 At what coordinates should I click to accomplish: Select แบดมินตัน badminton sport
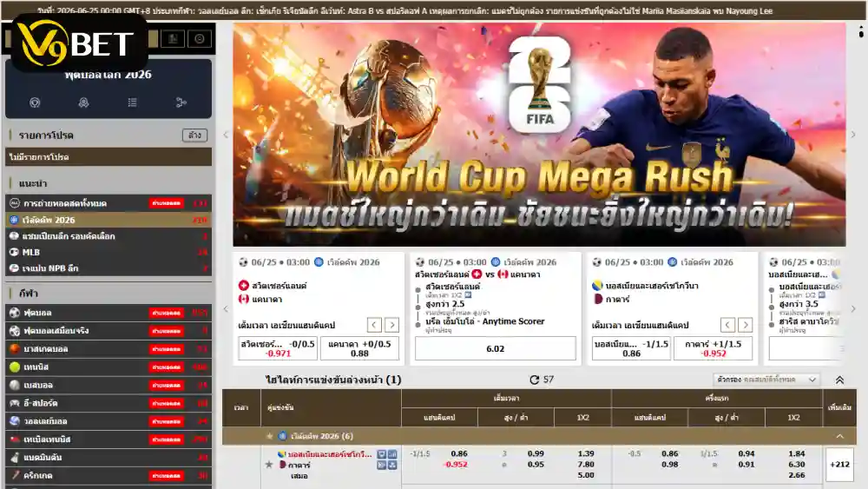108,458
